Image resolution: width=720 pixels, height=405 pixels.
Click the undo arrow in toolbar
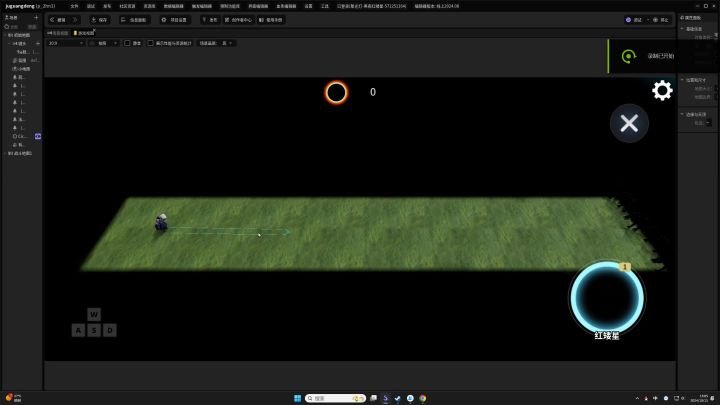click(x=52, y=20)
